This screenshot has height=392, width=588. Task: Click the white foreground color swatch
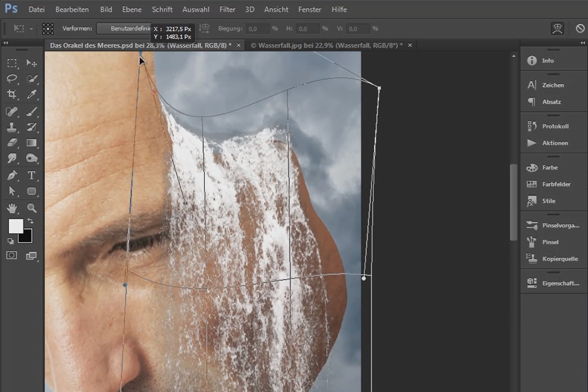(x=16, y=226)
